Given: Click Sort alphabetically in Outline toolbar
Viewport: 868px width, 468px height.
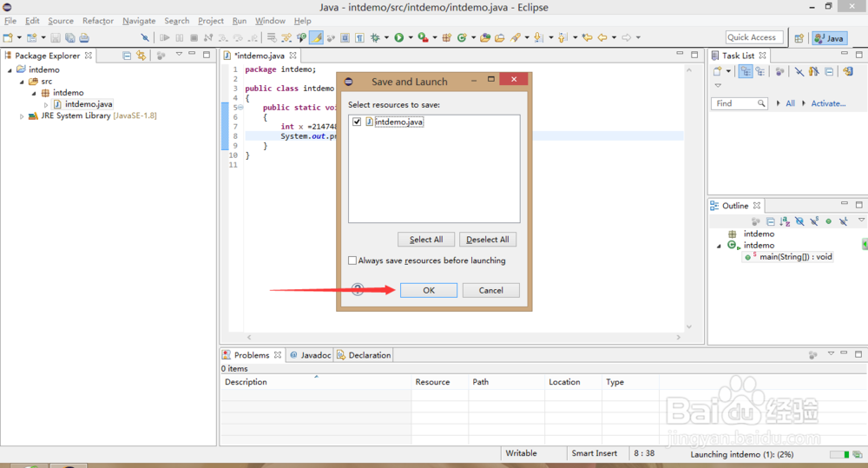Looking at the screenshot, I should coord(785,221).
